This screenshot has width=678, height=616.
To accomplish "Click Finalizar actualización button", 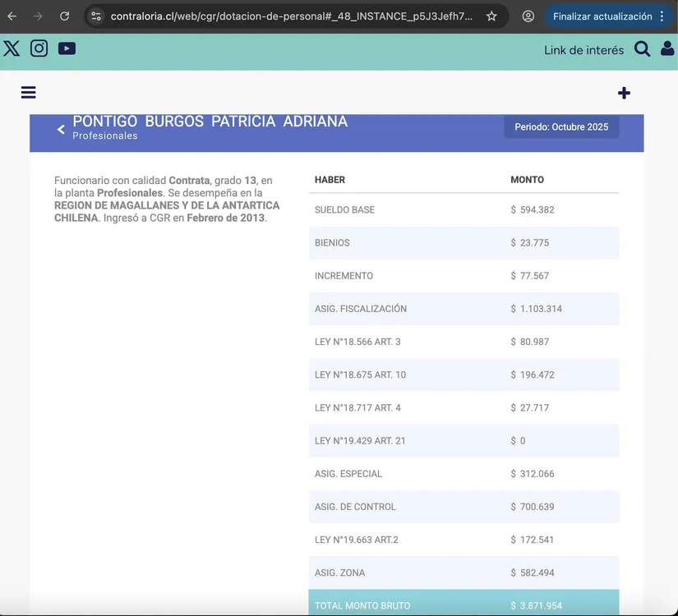I will (x=602, y=16).
